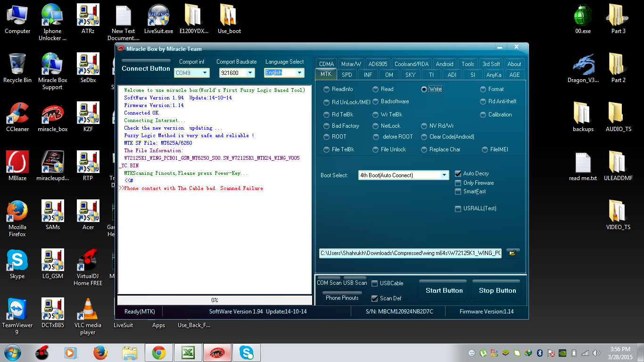Switch to the SPD tab
Image resolution: width=644 pixels, height=362 pixels.
click(x=347, y=74)
